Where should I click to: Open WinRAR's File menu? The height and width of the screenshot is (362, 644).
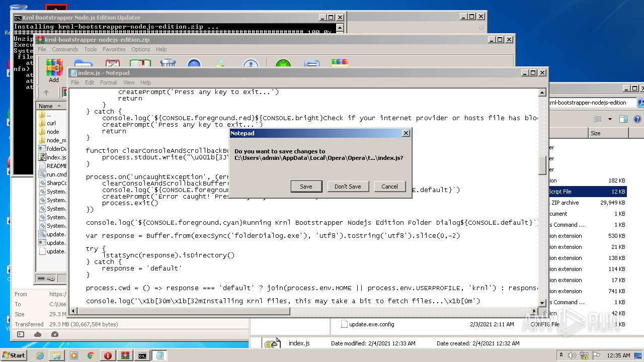[42, 49]
